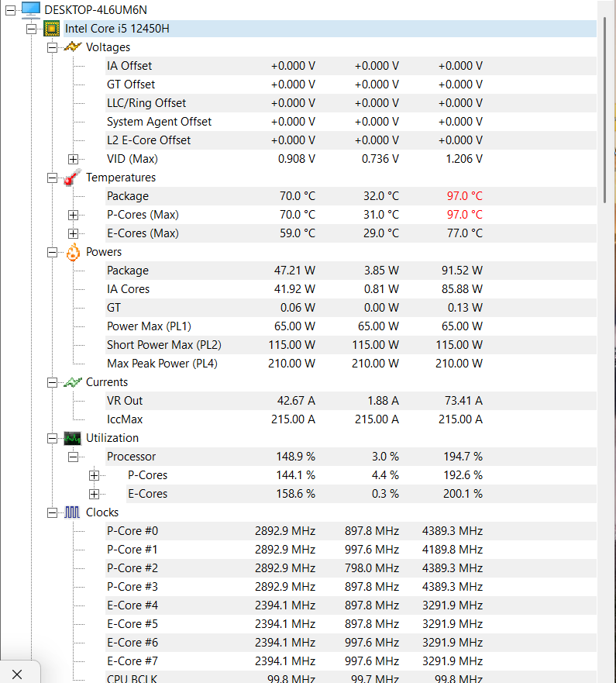Collapse the Currents section

(52, 382)
